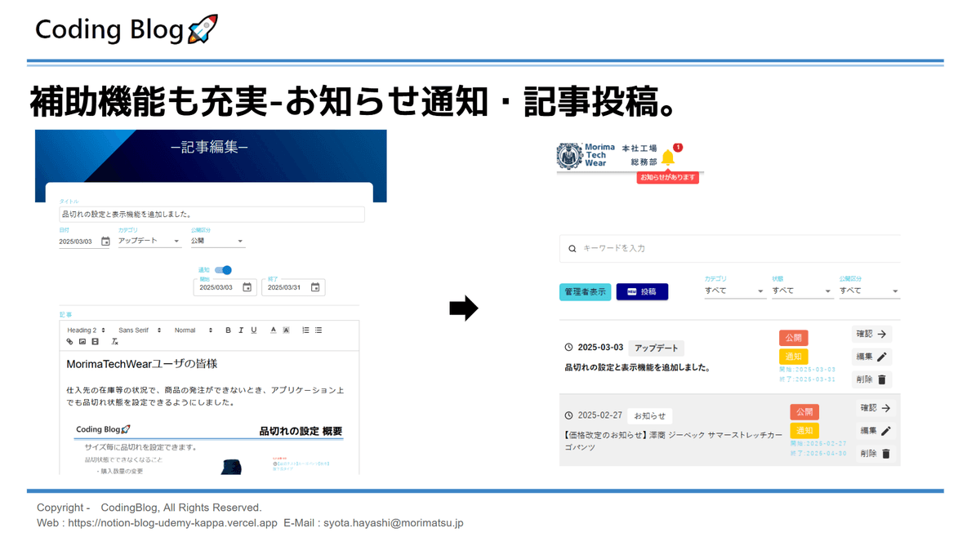This screenshot has width=980, height=550.
Task: Click the Italic icon in the editor toolbar
Action: pyautogui.click(x=241, y=330)
